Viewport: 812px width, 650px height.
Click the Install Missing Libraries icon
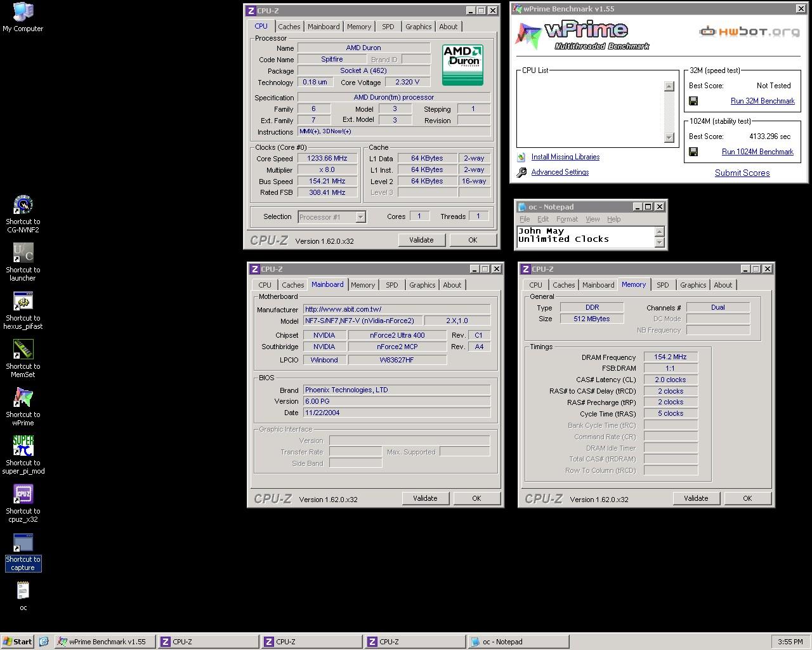pyautogui.click(x=521, y=157)
